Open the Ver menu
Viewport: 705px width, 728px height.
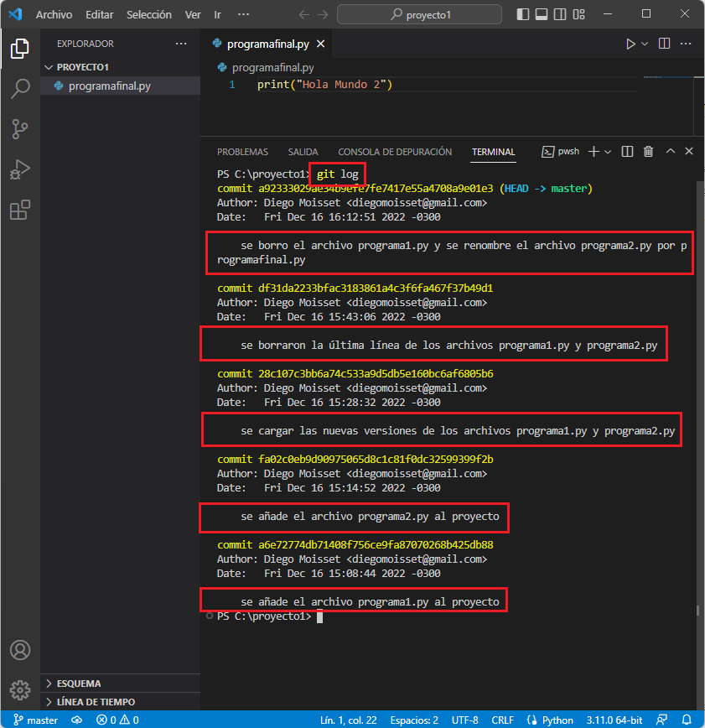point(193,15)
